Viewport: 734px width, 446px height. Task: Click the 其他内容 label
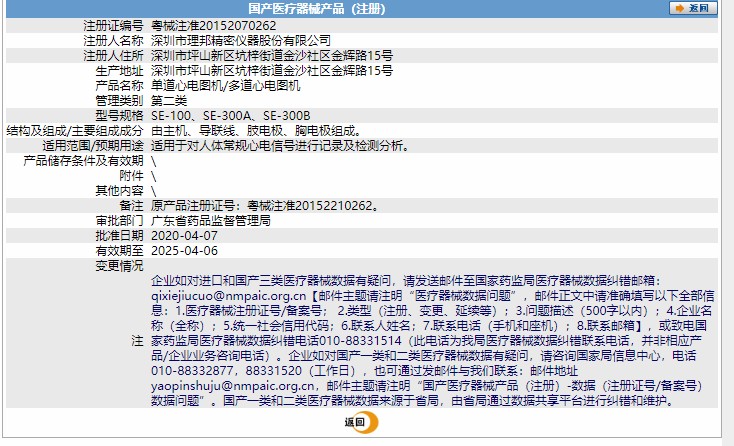click(119, 190)
